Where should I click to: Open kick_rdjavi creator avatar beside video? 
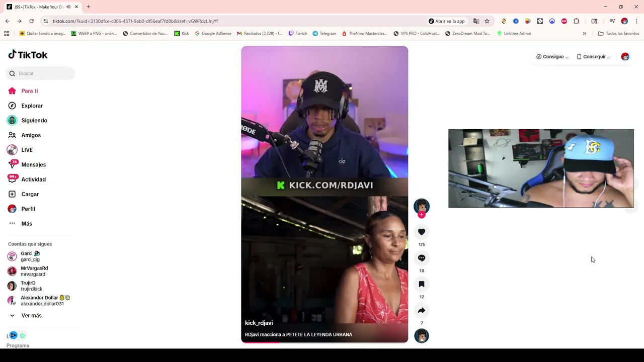point(422,206)
